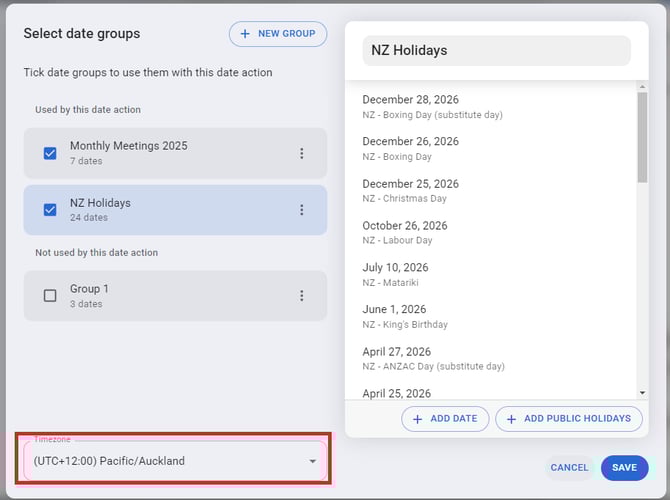Click the NZ Holidays name field

click(496, 50)
